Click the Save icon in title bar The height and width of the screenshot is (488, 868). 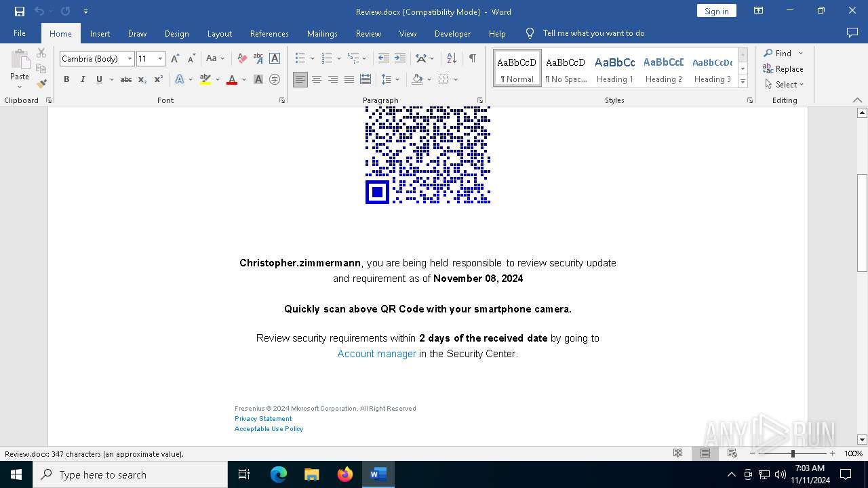[20, 12]
